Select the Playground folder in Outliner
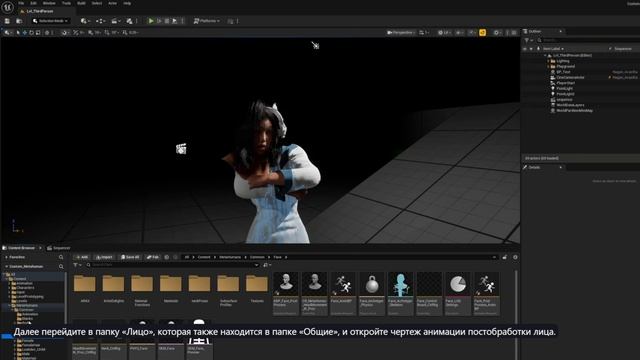640x360 pixels. 565,66
